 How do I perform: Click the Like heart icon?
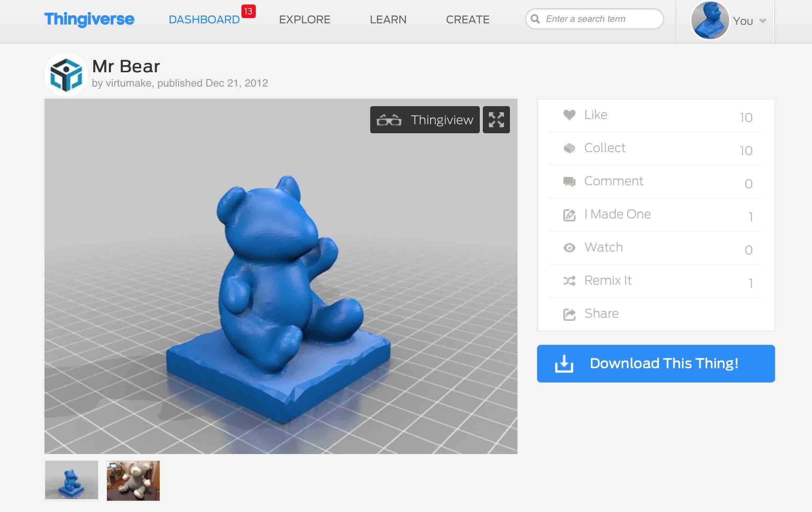pos(569,115)
